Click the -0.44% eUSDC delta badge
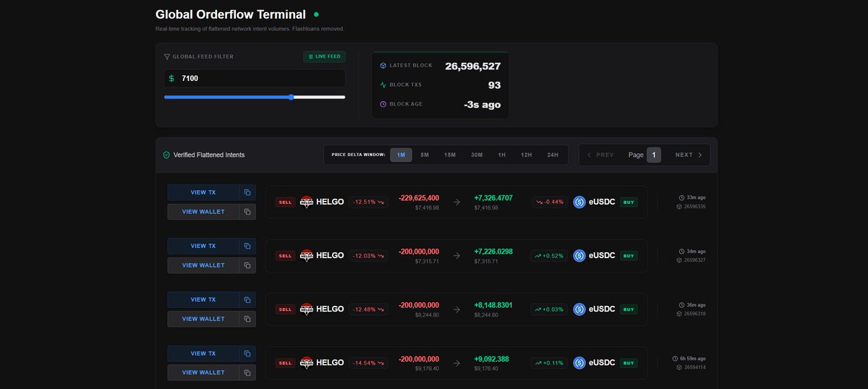The width and height of the screenshot is (868, 389). [549, 202]
